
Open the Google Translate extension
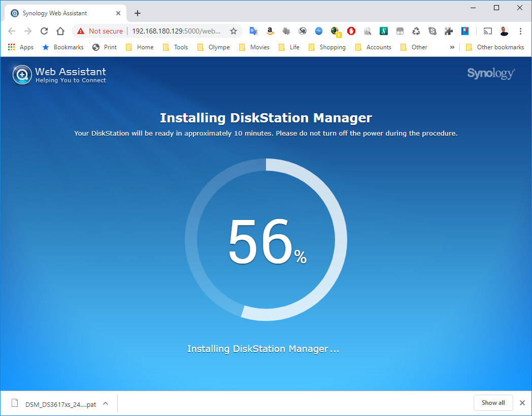(253, 31)
